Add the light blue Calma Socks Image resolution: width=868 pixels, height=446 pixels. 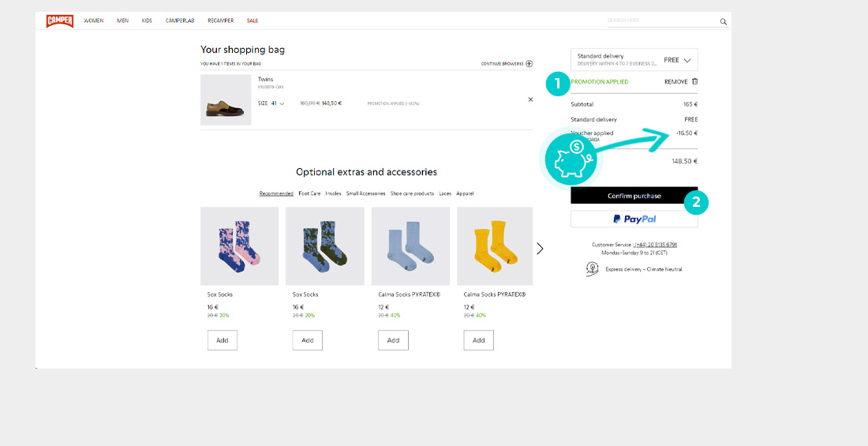[393, 340]
